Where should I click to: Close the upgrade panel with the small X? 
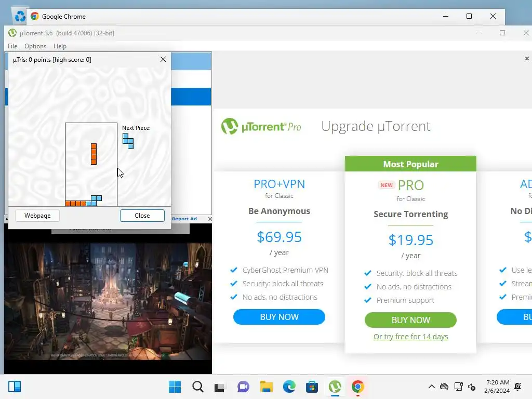click(x=527, y=59)
